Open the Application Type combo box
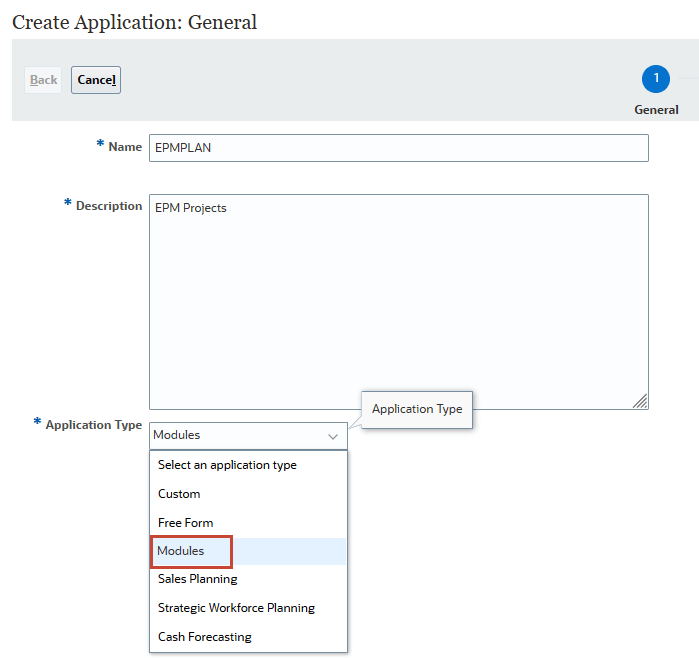This screenshot has height=658, width=699. pyautogui.click(x=248, y=436)
